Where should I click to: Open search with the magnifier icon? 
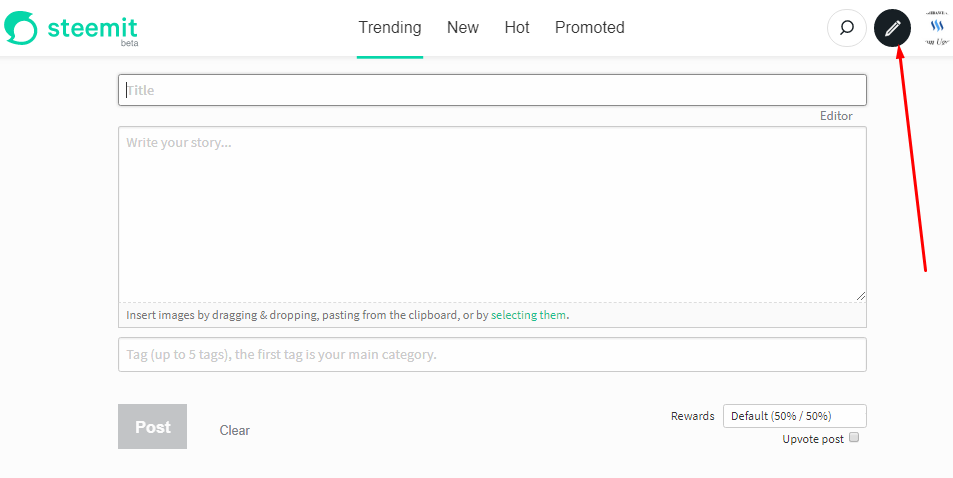click(846, 28)
